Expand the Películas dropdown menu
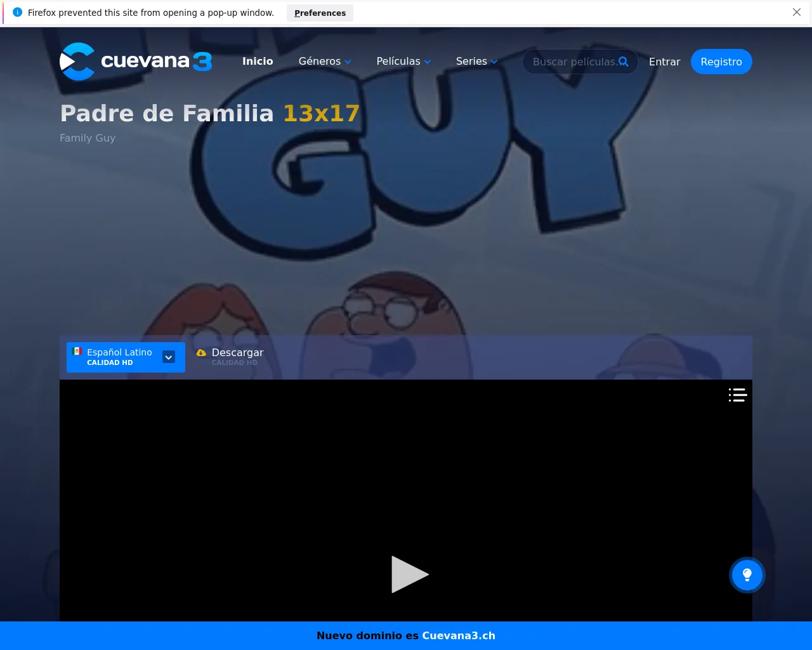812x650 pixels. tap(403, 62)
